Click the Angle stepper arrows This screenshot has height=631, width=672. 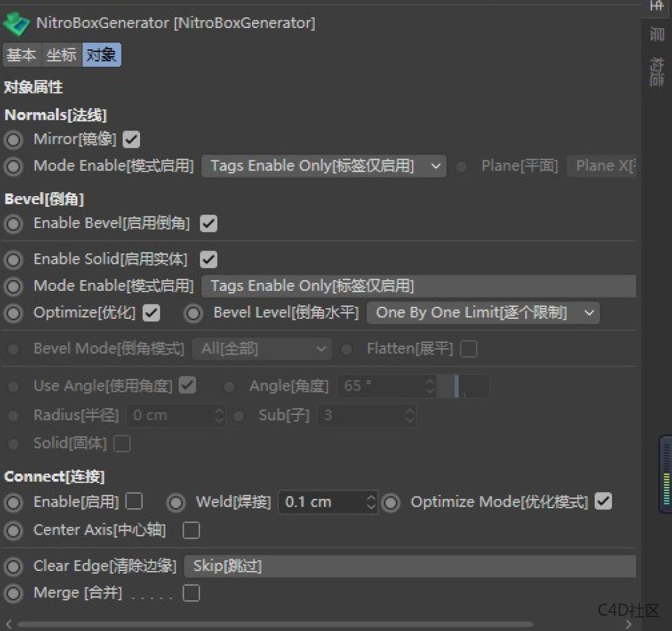[x=430, y=386]
